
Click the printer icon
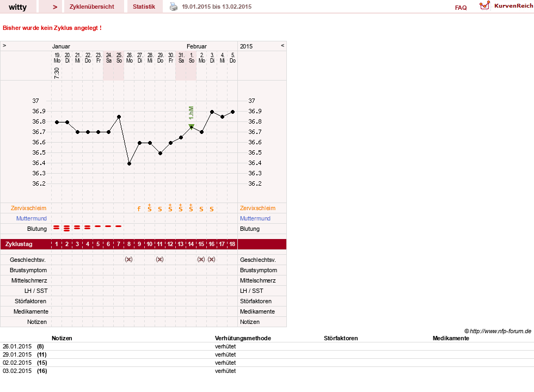pyautogui.click(x=174, y=7)
